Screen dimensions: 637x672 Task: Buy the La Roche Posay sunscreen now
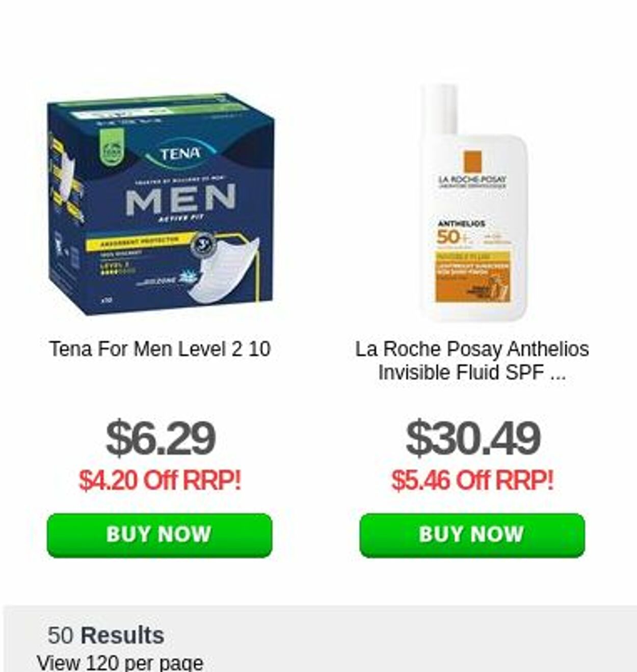472,535
